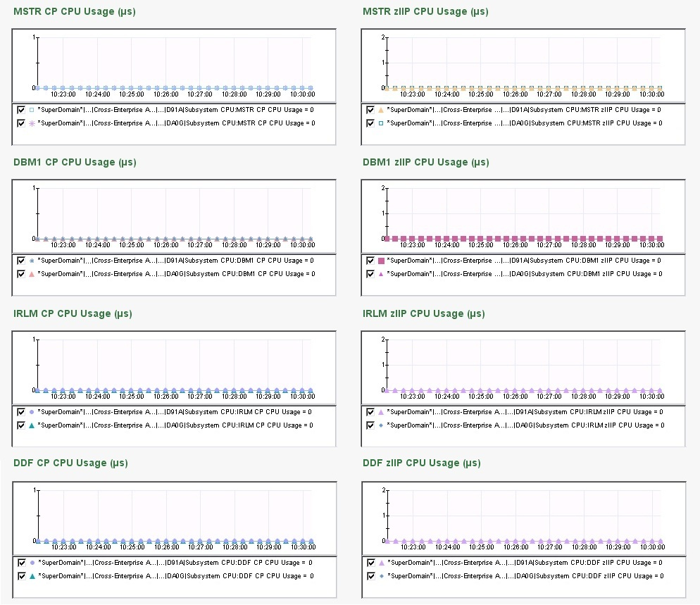
Task: Uncheck DA0G DDF CP CPU Usage series
Action: (21, 576)
